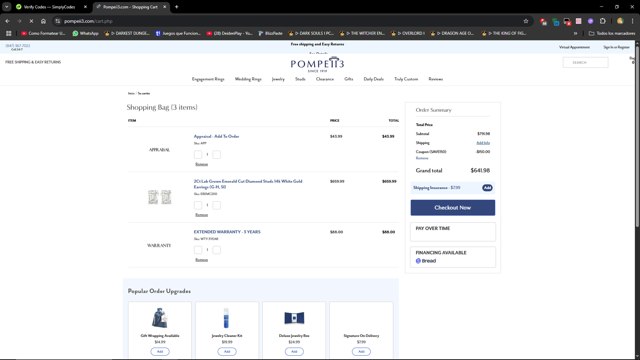Open the Reviews menu

tap(436, 79)
